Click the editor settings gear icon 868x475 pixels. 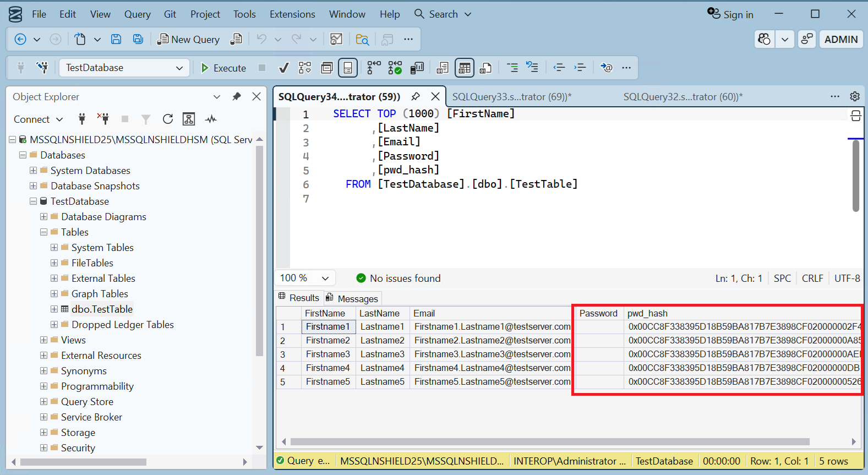click(x=855, y=96)
